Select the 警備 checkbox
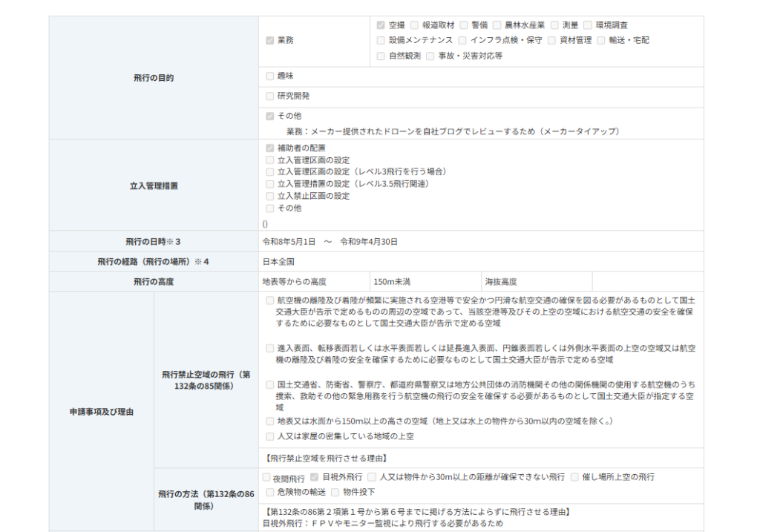The width and height of the screenshot is (760, 532). (x=464, y=25)
